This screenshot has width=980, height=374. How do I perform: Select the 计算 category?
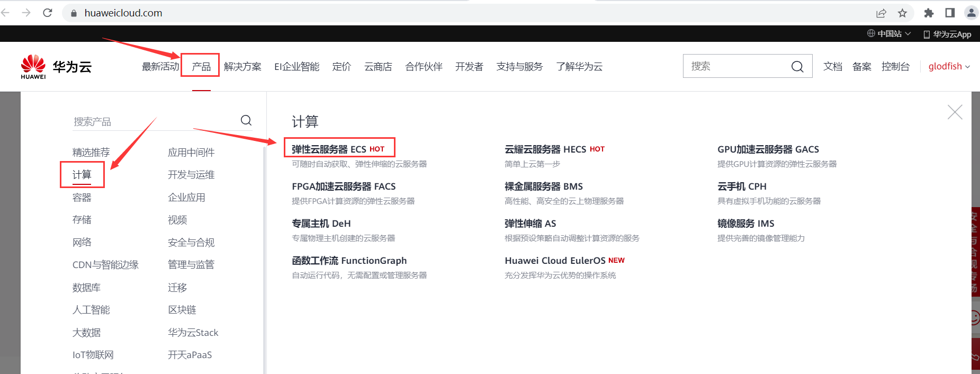coord(82,175)
